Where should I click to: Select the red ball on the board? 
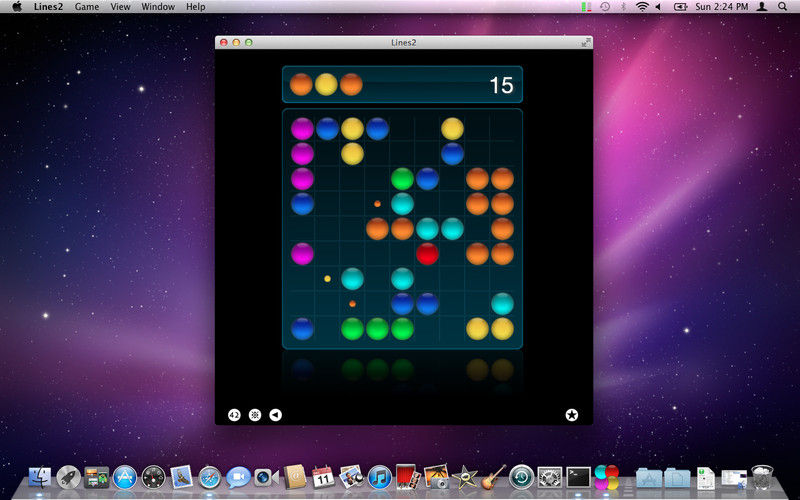point(427,254)
